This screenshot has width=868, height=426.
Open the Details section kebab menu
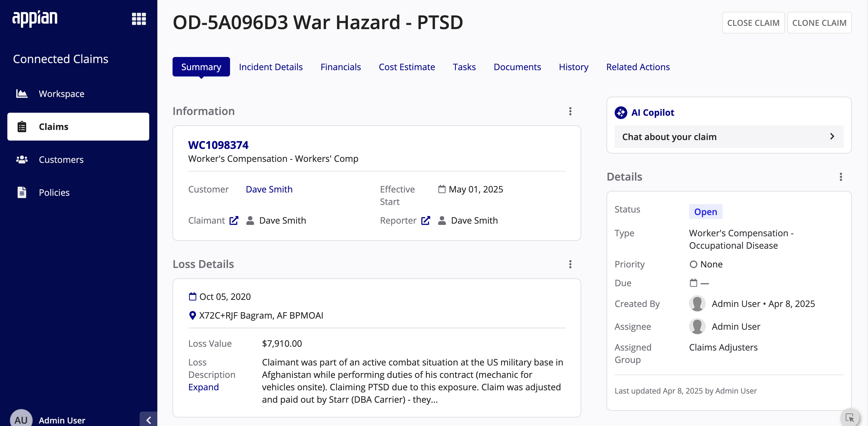(x=841, y=177)
